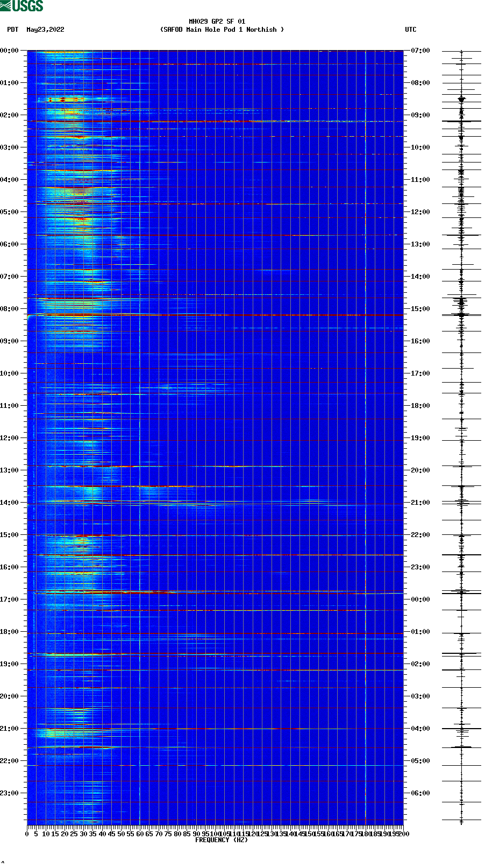Click the 19:00 label on PDT axis
Image resolution: width=485 pixels, height=868 pixels.
click(x=10, y=664)
